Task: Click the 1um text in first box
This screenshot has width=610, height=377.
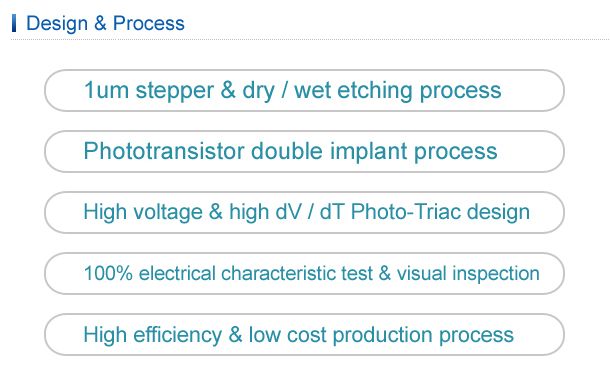Action: click(x=106, y=90)
